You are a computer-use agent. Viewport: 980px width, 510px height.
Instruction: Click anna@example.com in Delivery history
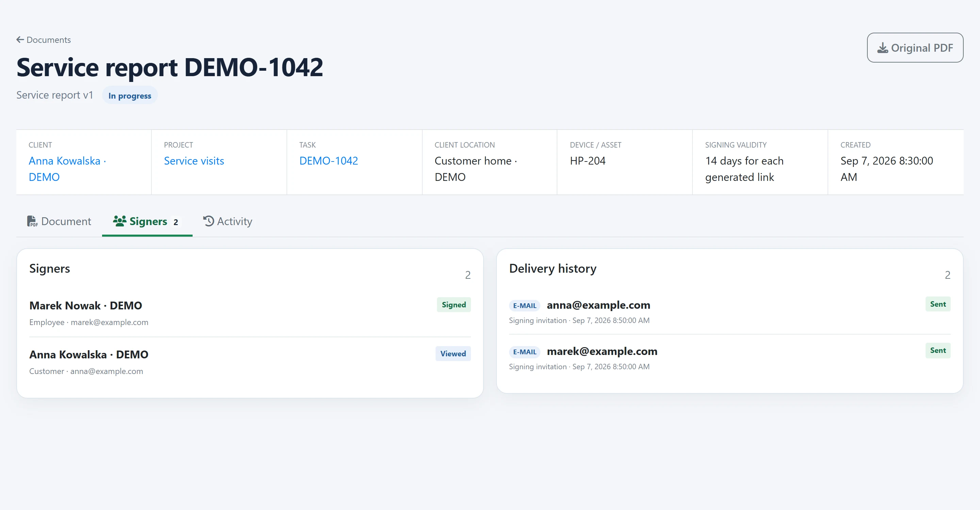click(x=599, y=305)
